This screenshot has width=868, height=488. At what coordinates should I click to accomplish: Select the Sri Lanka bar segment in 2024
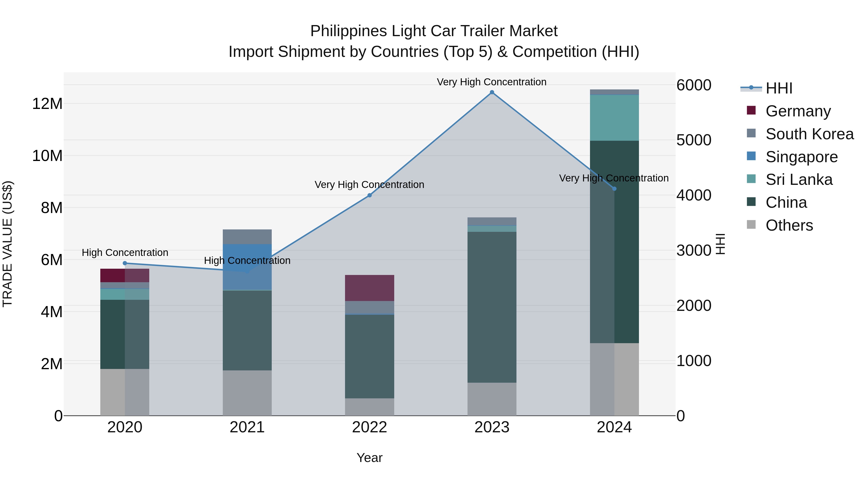(614, 118)
